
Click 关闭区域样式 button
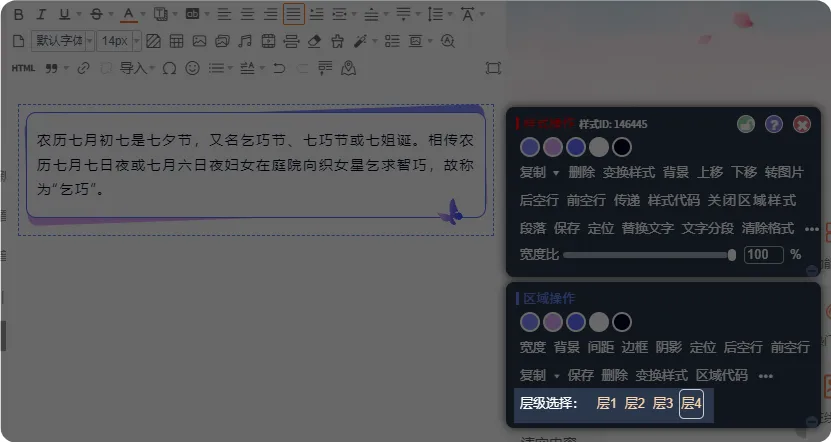pos(752,200)
